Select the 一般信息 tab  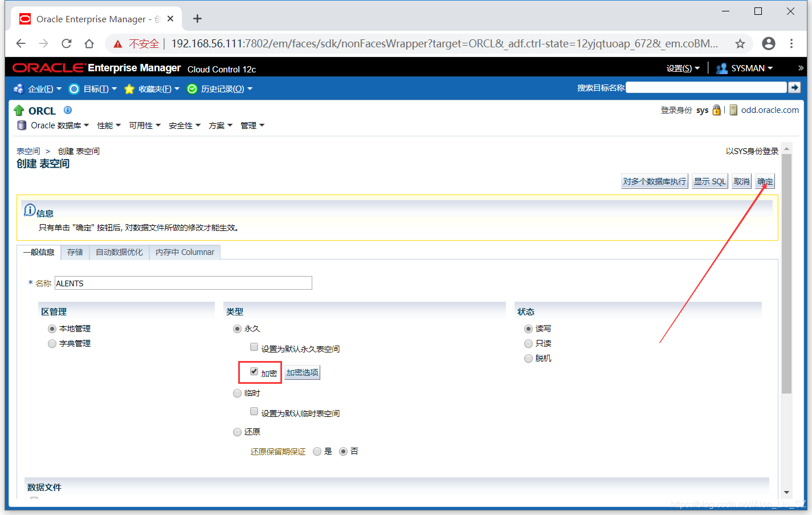[x=39, y=252]
